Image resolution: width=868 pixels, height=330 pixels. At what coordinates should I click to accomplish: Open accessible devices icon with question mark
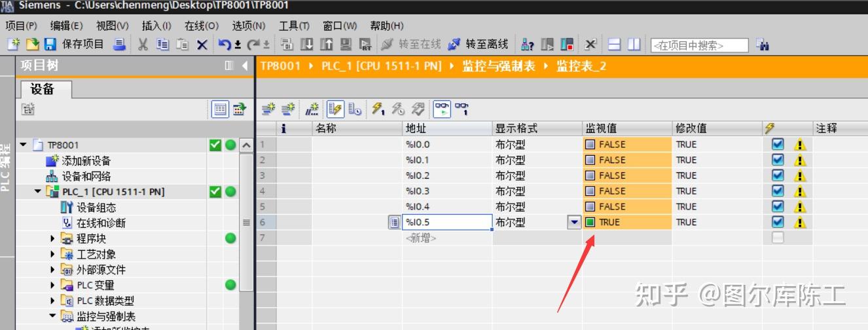[528, 45]
